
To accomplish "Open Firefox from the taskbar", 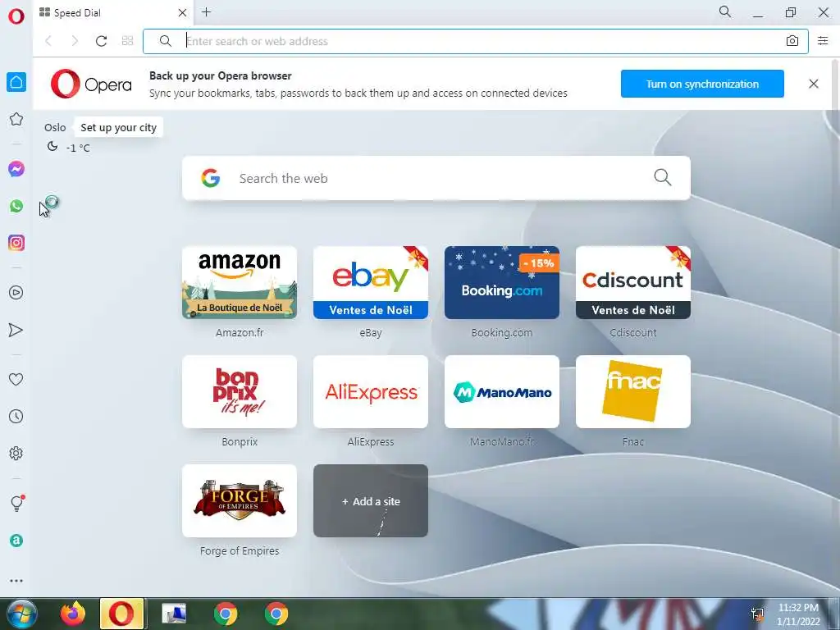I will click(x=73, y=614).
